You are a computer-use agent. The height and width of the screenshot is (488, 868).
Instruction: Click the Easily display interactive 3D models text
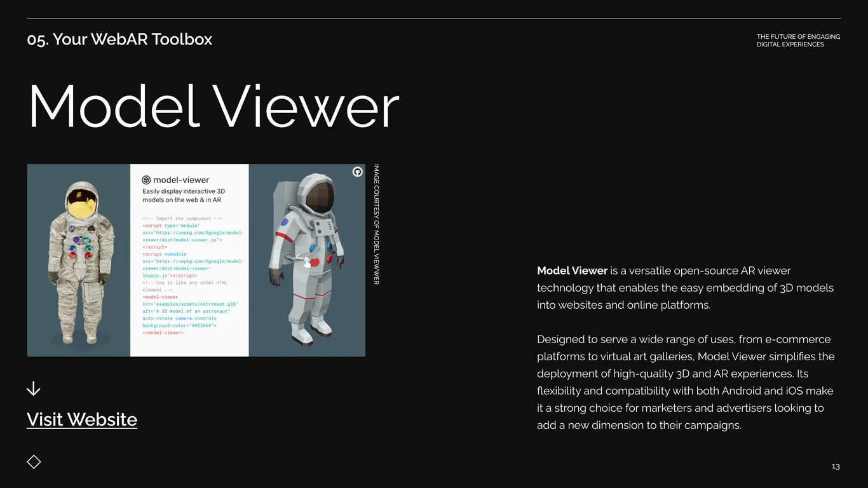click(x=184, y=196)
